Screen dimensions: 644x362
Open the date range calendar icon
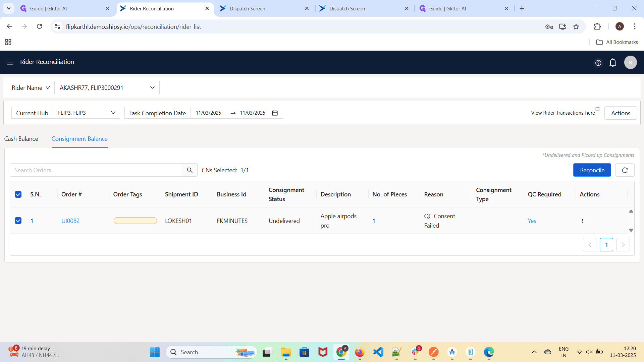tap(275, 113)
